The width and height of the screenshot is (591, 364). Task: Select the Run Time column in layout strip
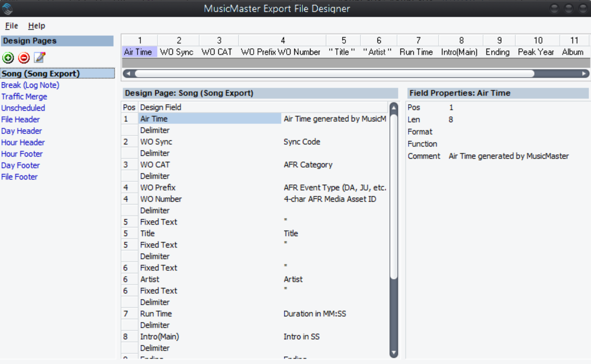418,52
